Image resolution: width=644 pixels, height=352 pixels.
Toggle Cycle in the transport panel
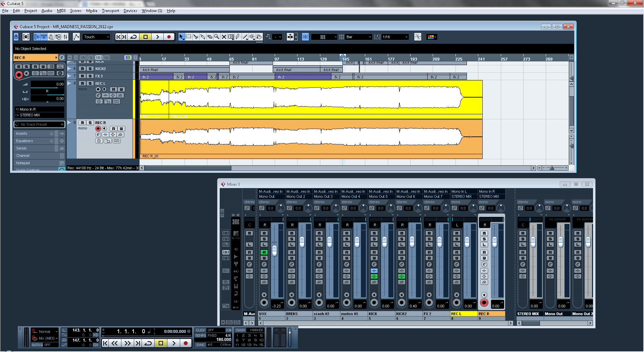[x=148, y=343]
